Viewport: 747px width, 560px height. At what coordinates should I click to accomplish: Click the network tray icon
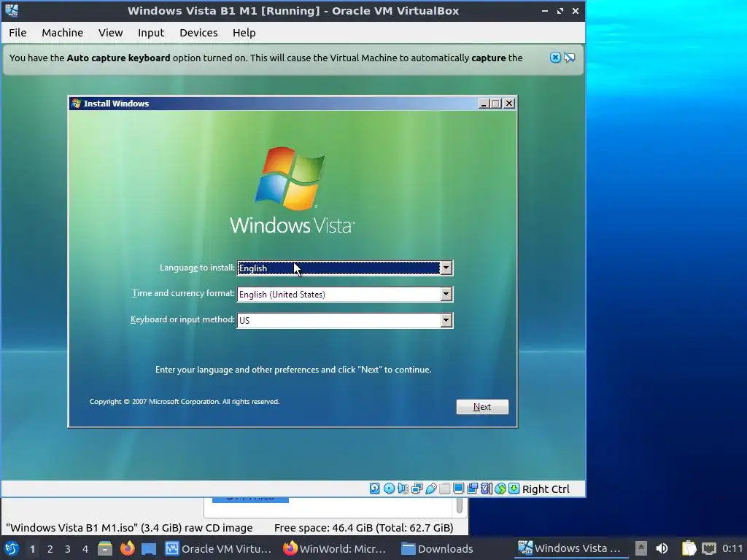[709, 548]
